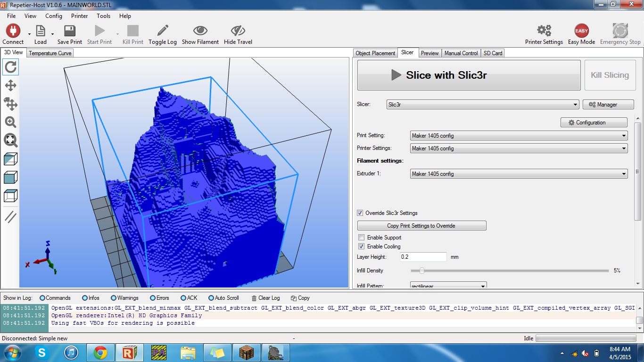The width and height of the screenshot is (644, 362).
Task: Open the Help menu
Action: (x=125, y=16)
